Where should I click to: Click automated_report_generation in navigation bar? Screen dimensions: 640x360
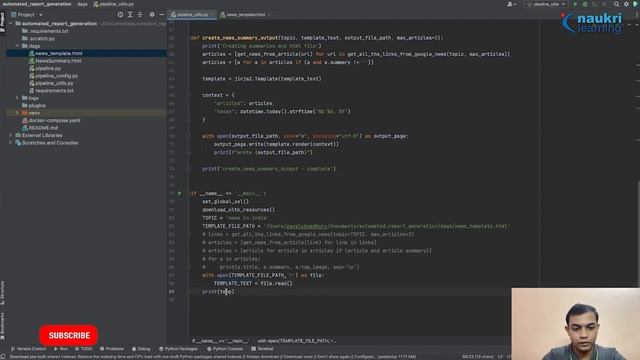coord(37,4)
